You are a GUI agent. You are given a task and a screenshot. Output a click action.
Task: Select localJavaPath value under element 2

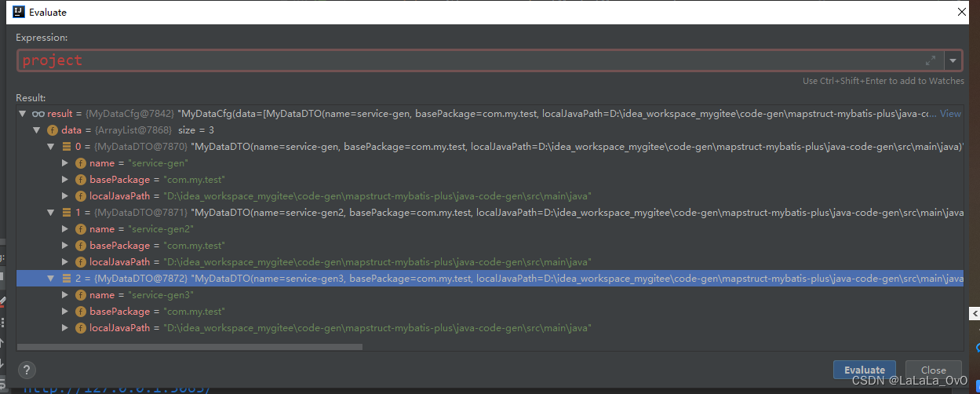click(377, 328)
